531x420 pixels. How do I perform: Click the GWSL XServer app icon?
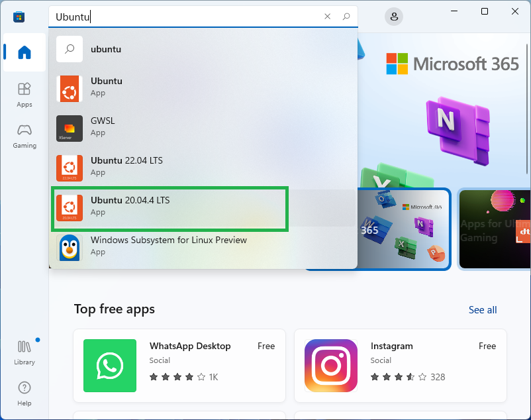pos(70,129)
